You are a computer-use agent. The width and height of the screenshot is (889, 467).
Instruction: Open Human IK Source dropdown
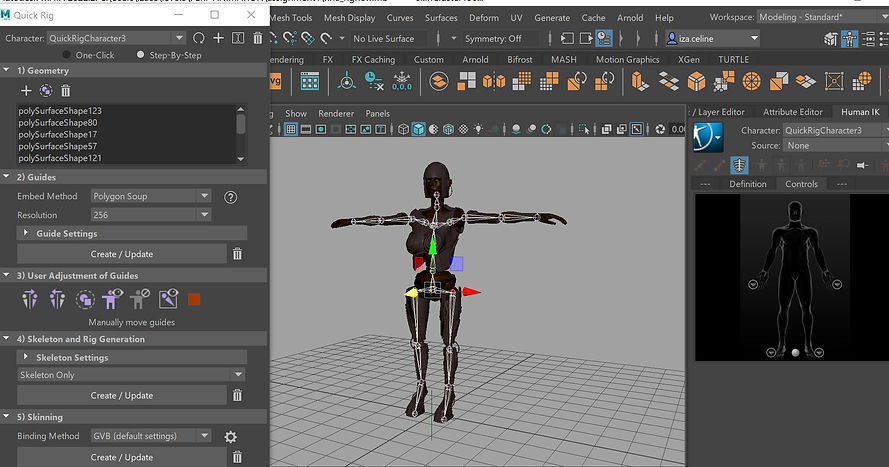click(x=836, y=146)
